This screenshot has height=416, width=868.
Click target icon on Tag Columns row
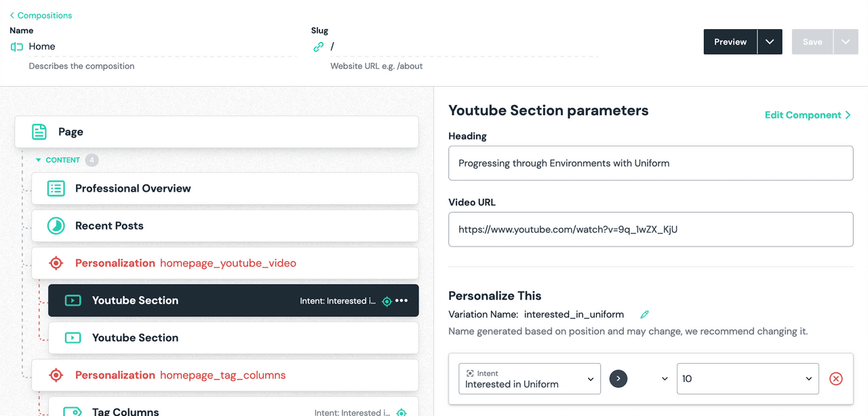(401, 412)
